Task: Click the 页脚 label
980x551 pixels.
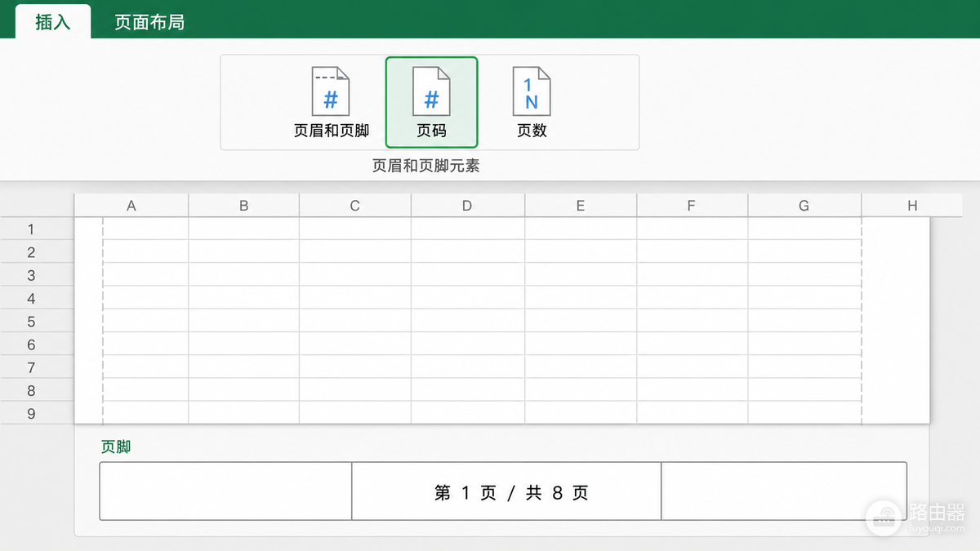Action: coord(116,447)
